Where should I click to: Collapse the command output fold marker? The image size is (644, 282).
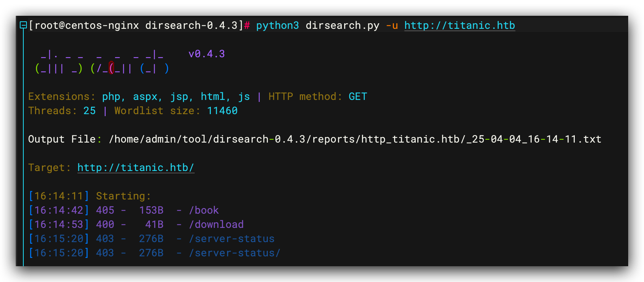(23, 26)
